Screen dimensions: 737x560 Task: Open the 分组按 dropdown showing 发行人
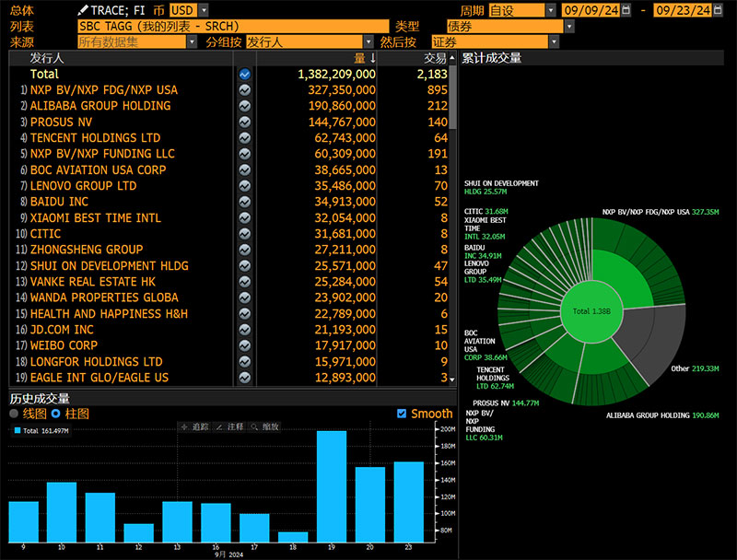[x=310, y=42]
